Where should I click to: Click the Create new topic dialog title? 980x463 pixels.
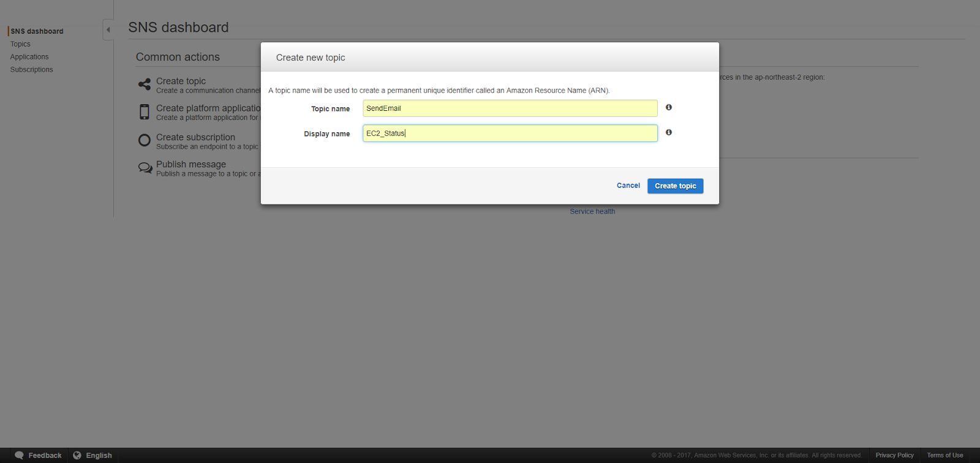point(311,58)
